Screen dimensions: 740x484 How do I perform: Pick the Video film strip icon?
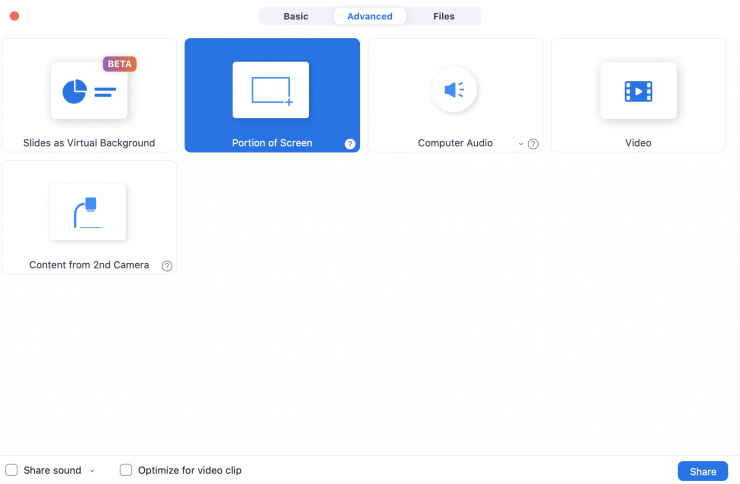pyautogui.click(x=638, y=91)
